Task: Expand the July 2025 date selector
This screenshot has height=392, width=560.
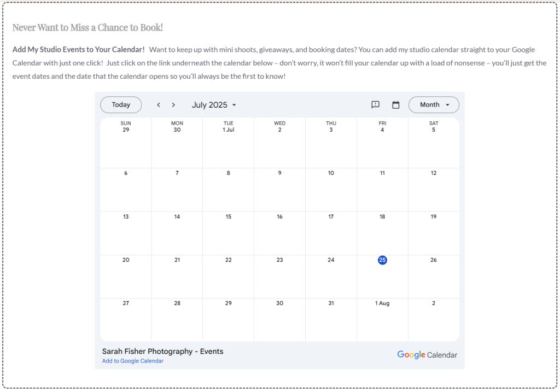Action: tap(214, 105)
